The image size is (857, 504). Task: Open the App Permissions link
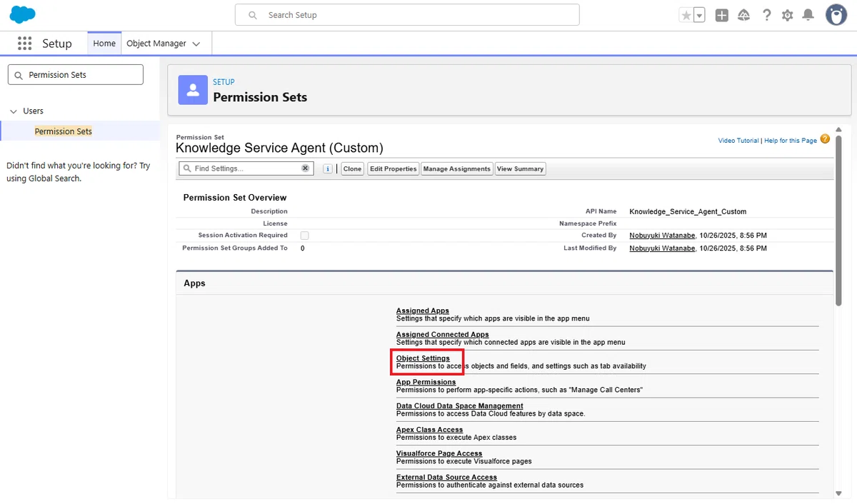[426, 382]
